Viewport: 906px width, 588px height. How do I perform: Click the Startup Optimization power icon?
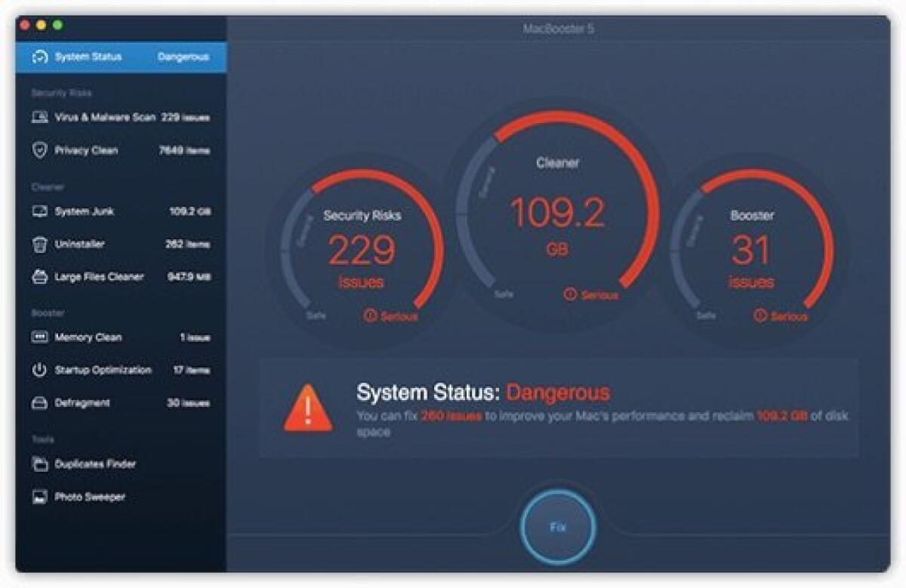click(x=40, y=370)
